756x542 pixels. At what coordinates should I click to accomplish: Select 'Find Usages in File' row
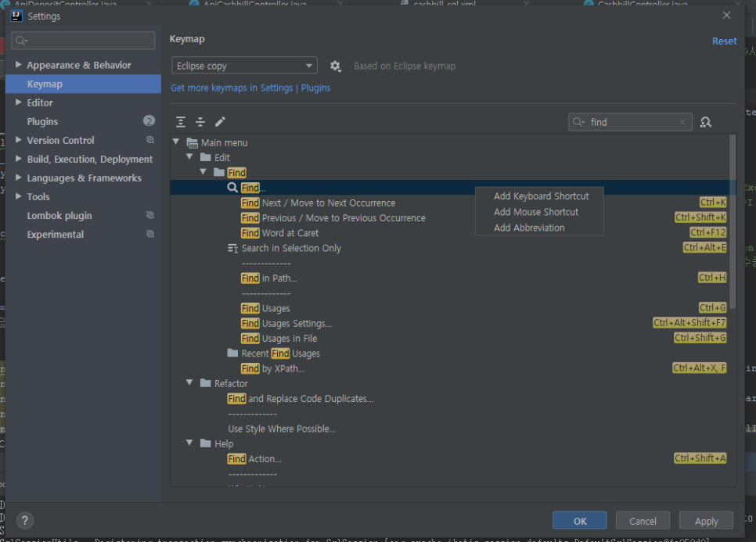coord(448,338)
